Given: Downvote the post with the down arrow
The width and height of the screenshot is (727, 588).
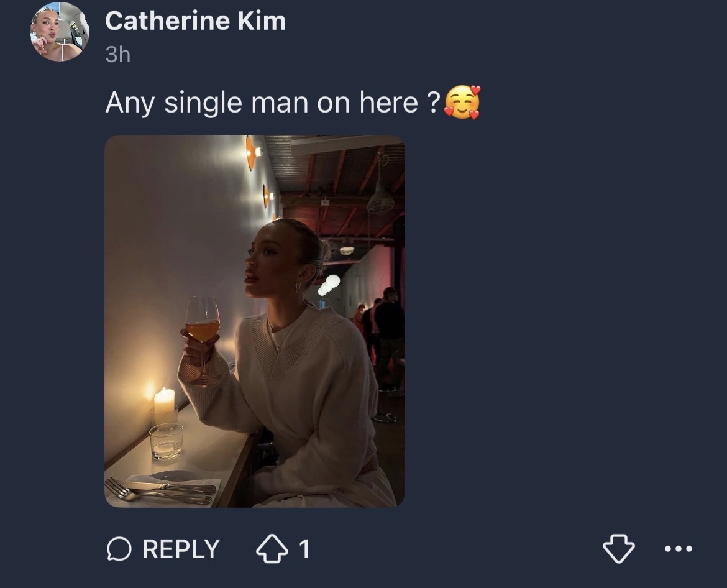Looking at the screenshot, I should 619,549.
